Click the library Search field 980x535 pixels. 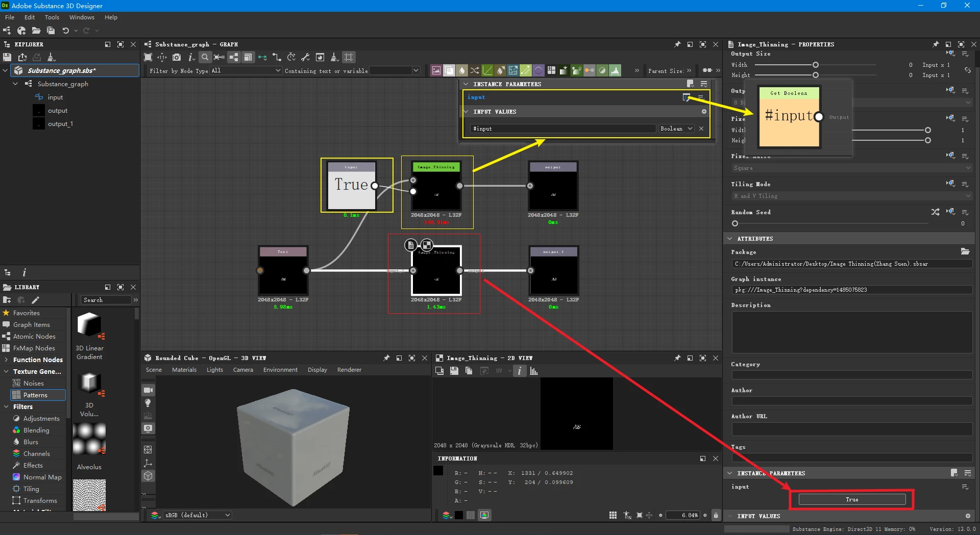pos(106,300)
